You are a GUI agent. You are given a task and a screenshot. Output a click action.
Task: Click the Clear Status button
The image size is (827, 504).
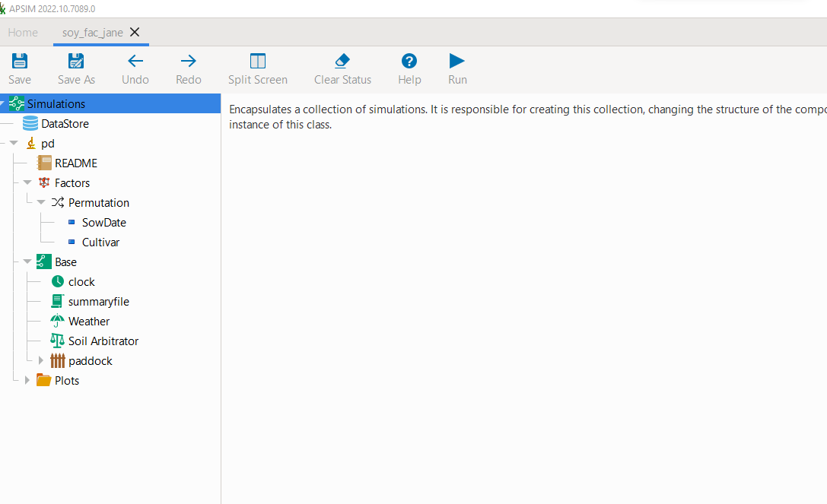[x=342, y=68]
